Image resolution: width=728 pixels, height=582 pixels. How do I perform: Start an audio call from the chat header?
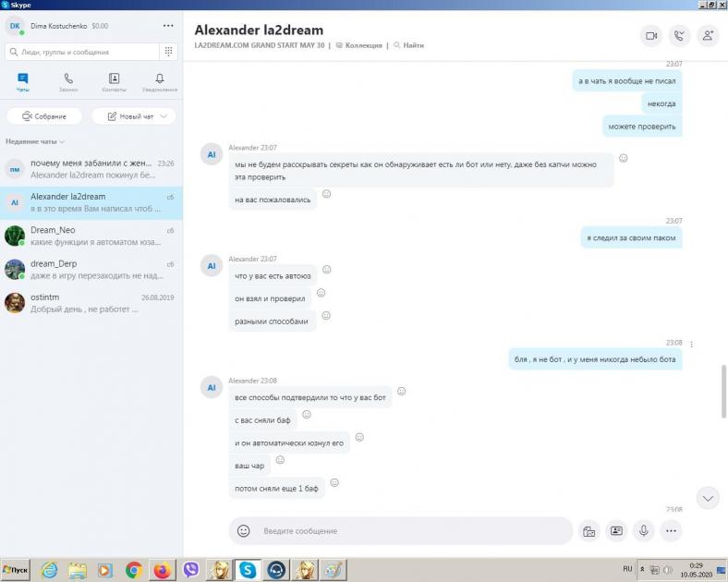point(679,36)
